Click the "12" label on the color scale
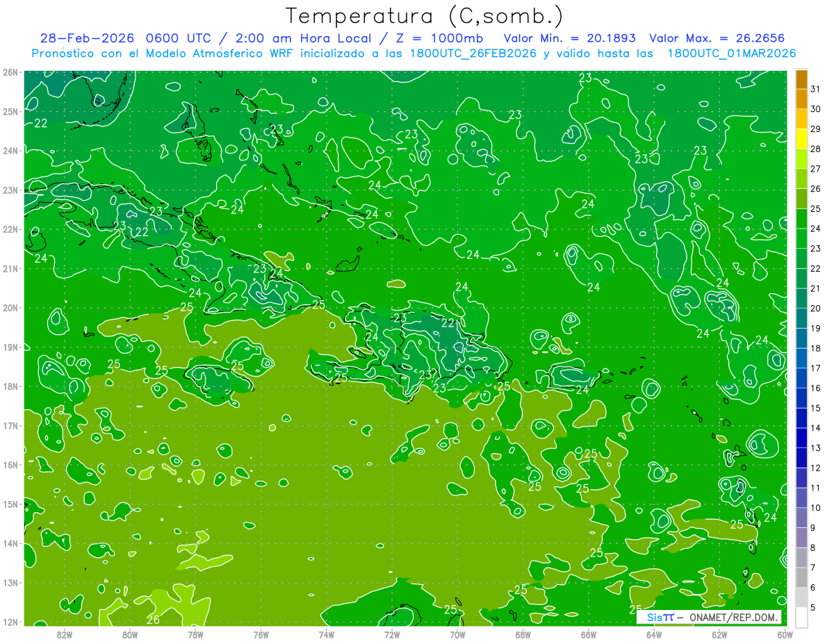 (x=816, y=468)
